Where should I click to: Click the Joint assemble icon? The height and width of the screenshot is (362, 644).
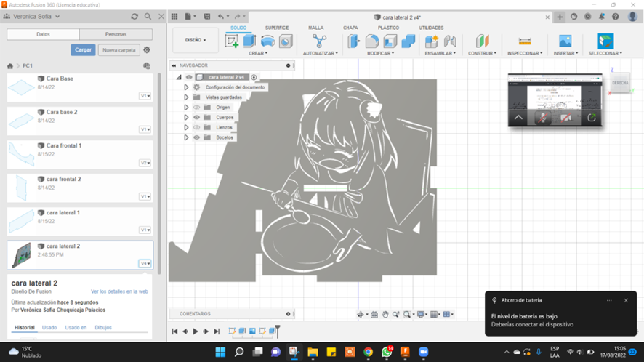450,41
